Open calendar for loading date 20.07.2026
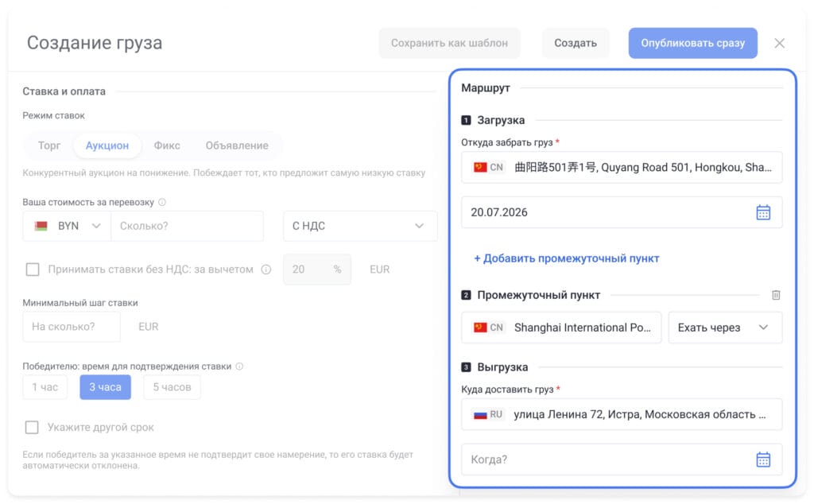The width and height of the screenshot is (814, 504). click(x=762, y=212)
